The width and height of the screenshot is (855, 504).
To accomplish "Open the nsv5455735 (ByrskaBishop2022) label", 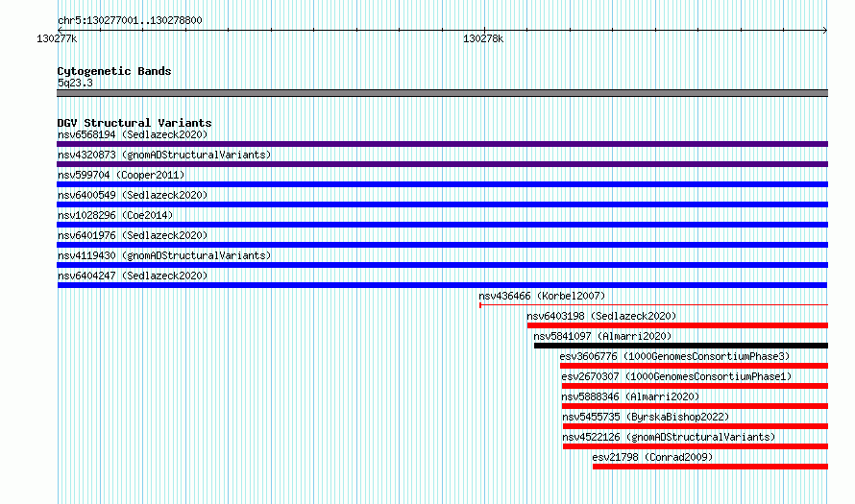I will coord(646,417).
